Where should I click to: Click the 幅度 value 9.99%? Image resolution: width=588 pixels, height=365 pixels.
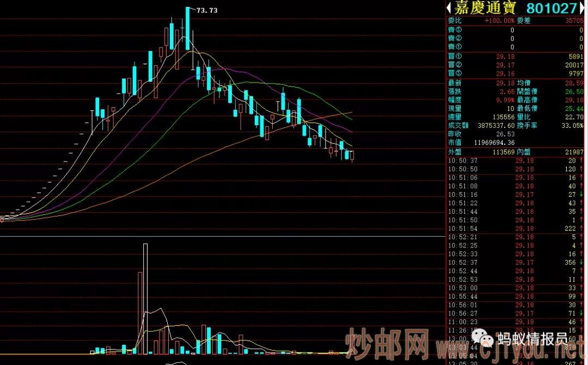click(505, 100)
